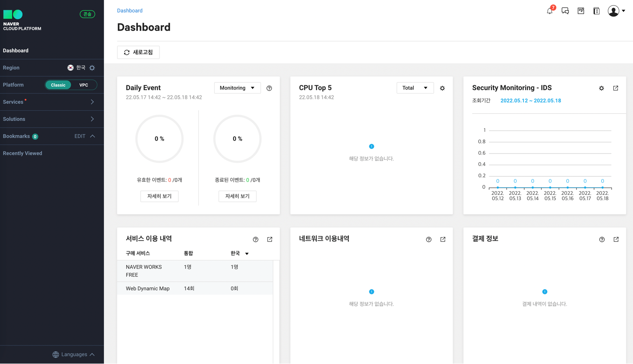Open CPU Top 5 settings gear
Screen dimensions: 633x364
click(442, 88)
